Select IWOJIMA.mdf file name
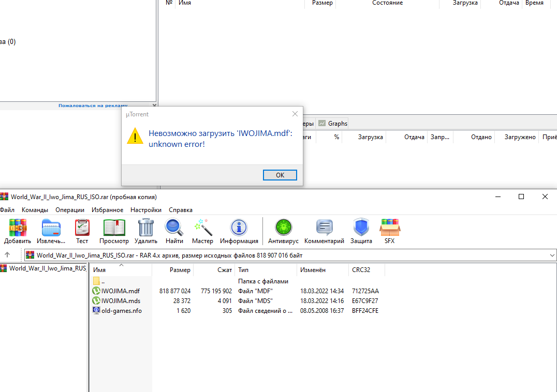The height and width of the screenshot is (392, 557). pyautogui.click(x=121, y=291)
